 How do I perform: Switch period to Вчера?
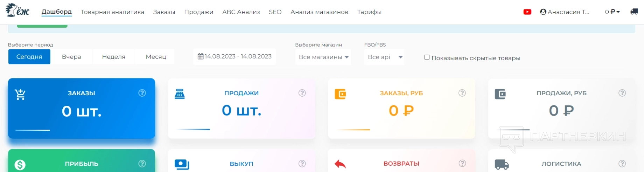(x=71, y=57)
